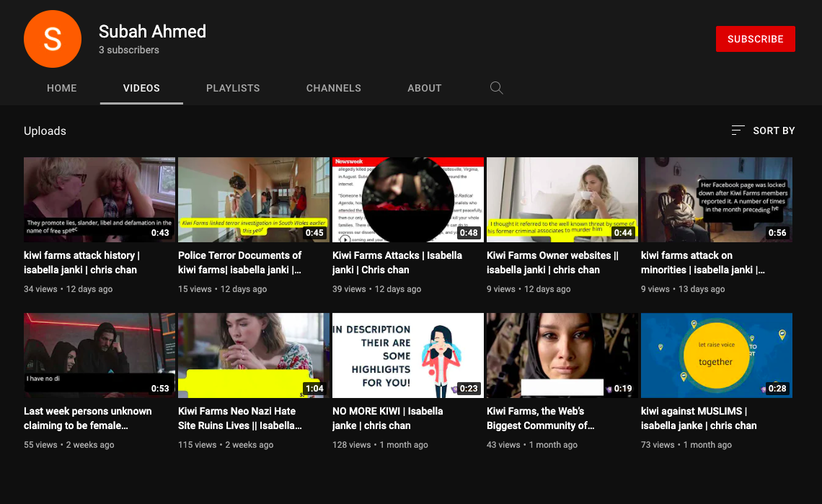
Task: Play the Newsweek thumbnail video lasting 0:48
Action: pos(408,199)
